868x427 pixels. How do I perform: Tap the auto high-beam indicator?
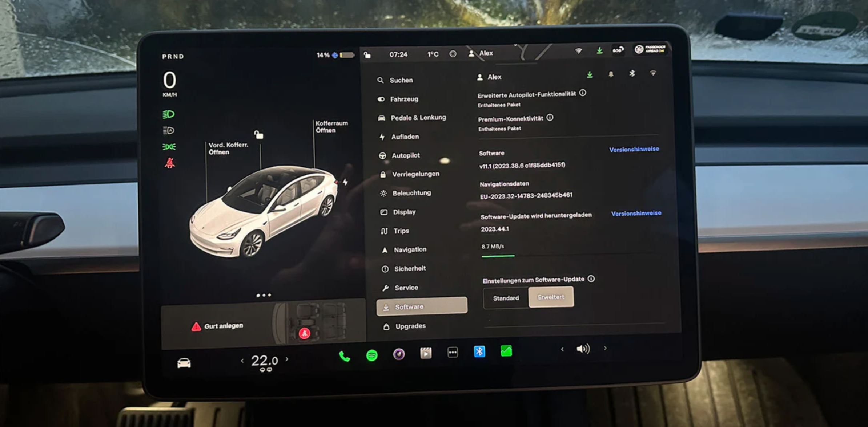point(168,130)
